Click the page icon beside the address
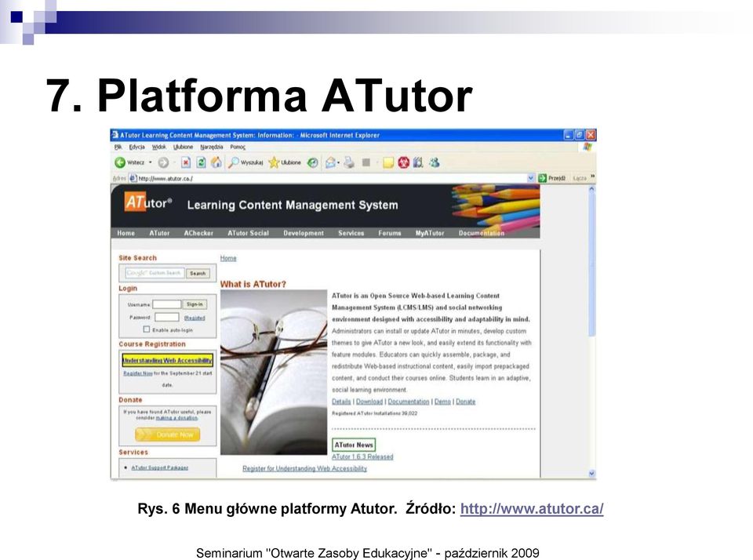Screen dimensions: 753x560 click(x=133, y=178)
